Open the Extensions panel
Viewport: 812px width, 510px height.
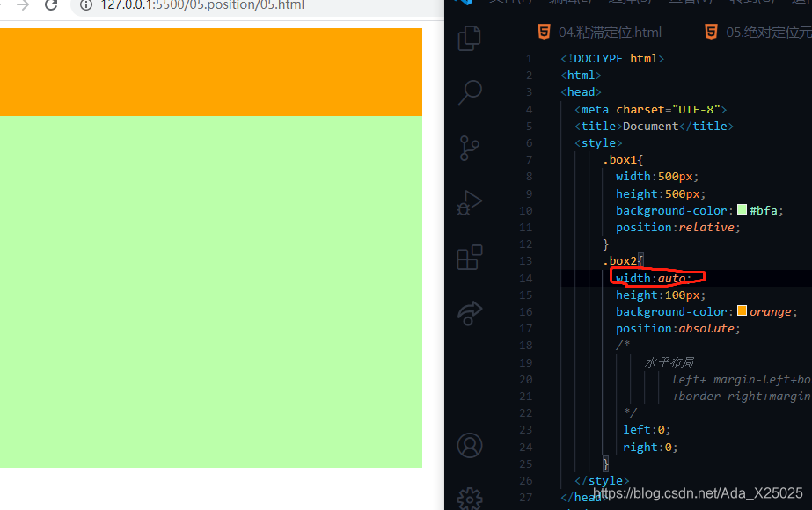coord(470,258)
